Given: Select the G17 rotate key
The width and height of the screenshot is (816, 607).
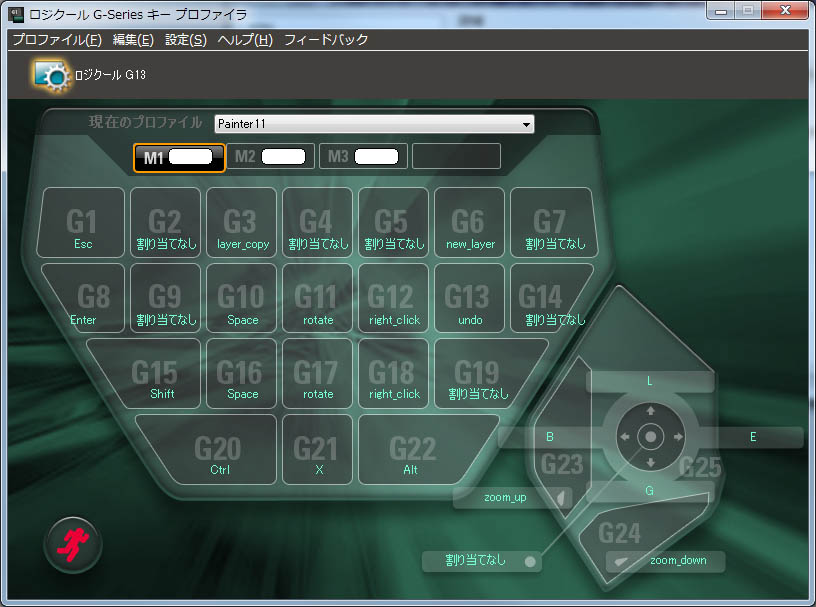Looking at the screenshot, I should 317,374.
